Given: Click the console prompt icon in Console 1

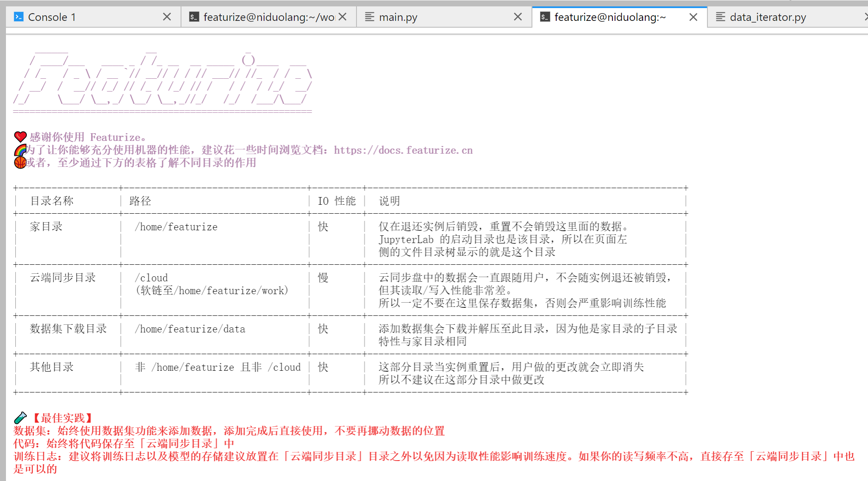Looking at the screenshot, I should pyautogui.click(x=18, y=17).
